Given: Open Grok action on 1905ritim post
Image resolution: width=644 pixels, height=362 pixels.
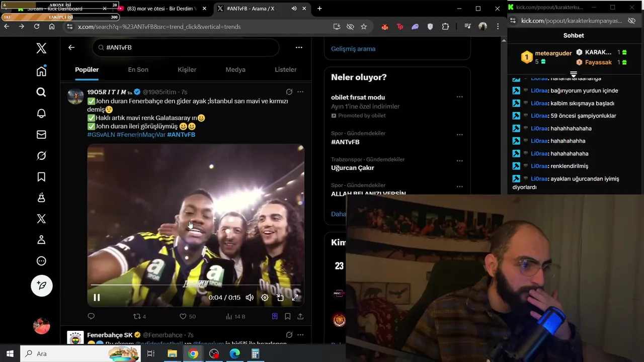Looking at the screenshot, I should coord(289,92).
